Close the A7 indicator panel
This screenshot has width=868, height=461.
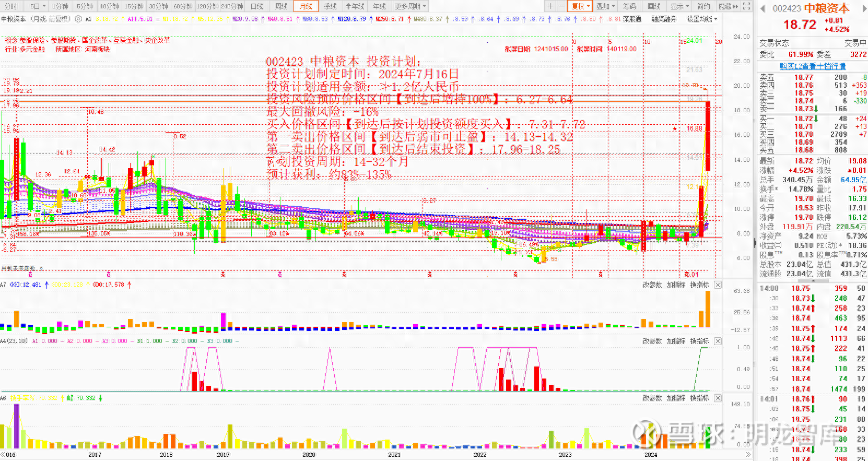coord(718,285)
